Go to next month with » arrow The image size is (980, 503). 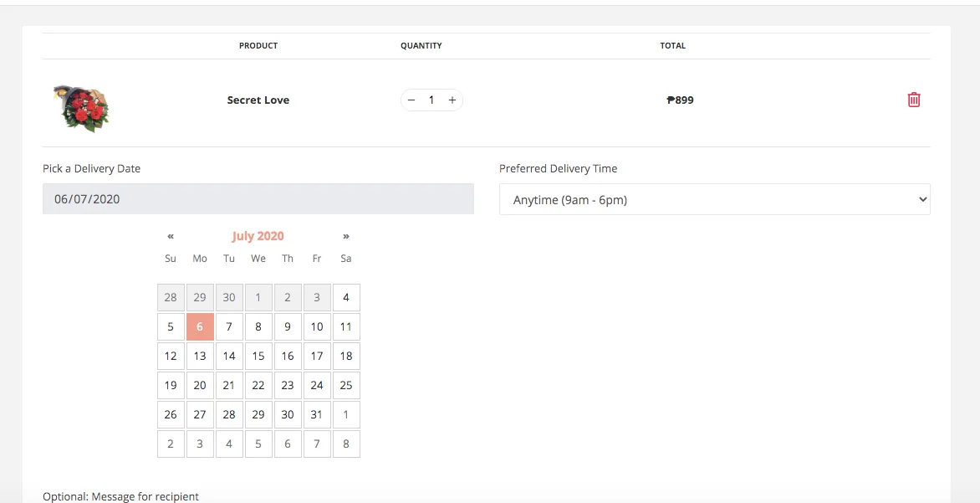tap(345, 236)
